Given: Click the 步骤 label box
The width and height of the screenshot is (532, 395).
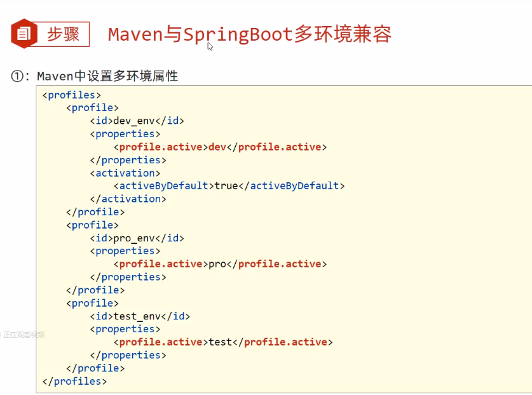Looking at the screenshot, I should 63,34.
